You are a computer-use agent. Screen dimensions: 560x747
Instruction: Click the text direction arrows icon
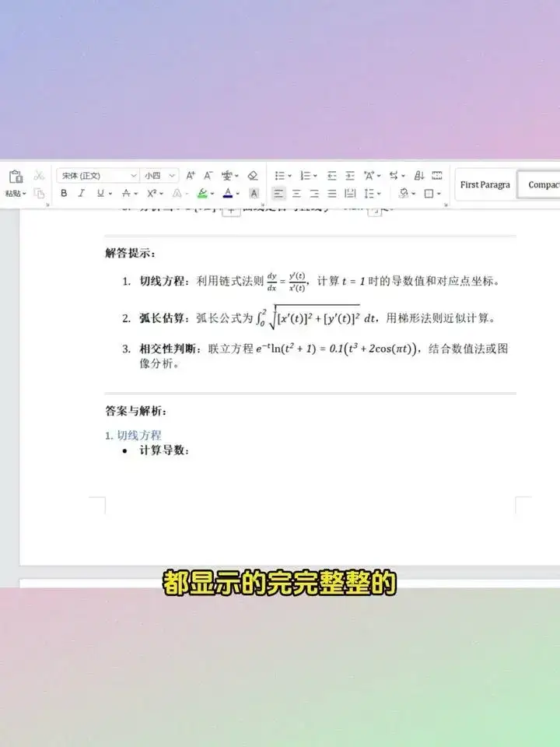394,176
